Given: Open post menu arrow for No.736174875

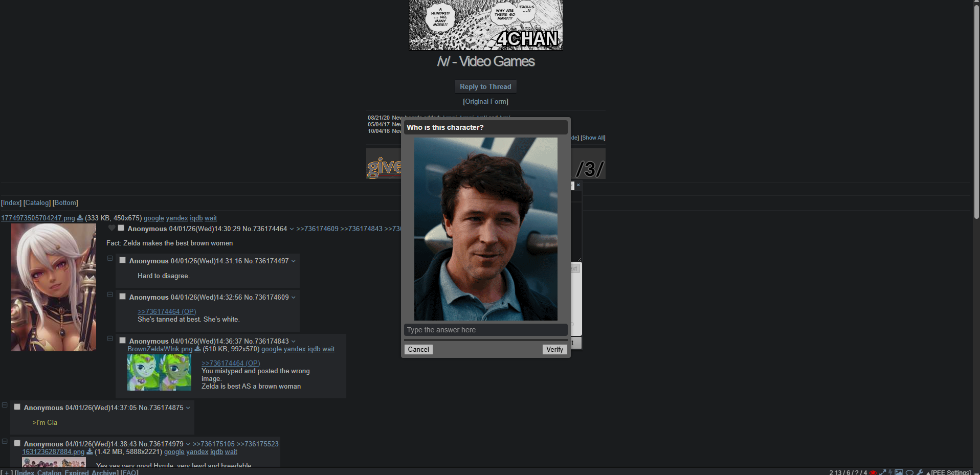Looking at the screenshot, I should 188,408.
